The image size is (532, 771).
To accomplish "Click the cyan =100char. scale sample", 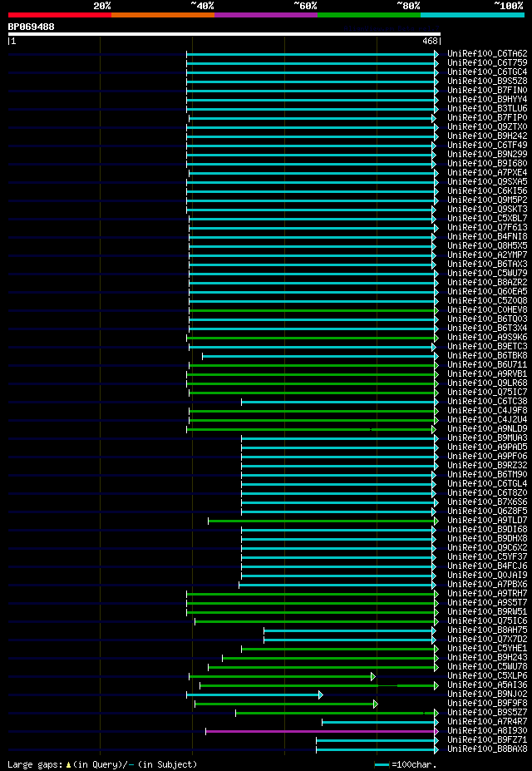I will (x=382, y=764).
